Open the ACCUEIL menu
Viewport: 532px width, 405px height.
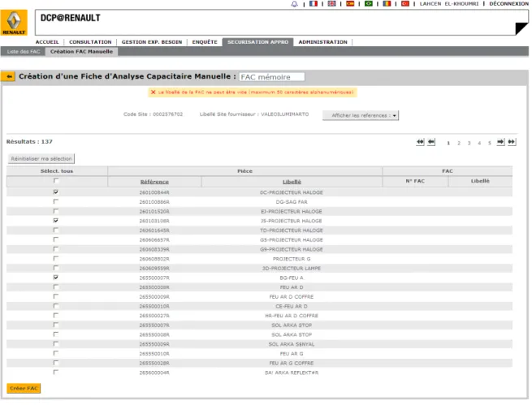[47, 42]
